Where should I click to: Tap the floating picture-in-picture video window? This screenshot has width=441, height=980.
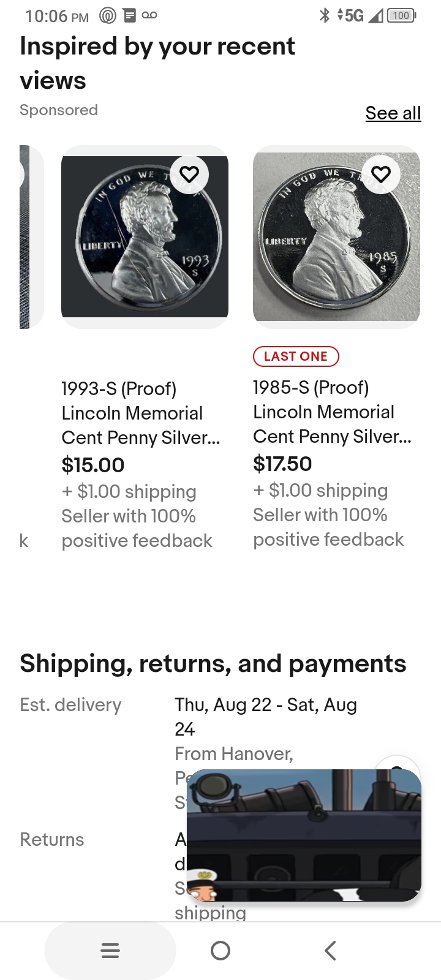point(304,835)
